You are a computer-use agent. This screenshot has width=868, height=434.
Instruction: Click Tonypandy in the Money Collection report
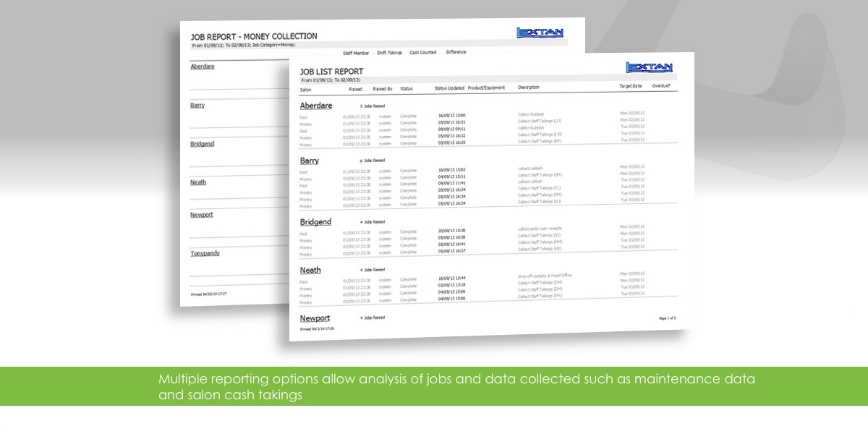tap(205, 253)
